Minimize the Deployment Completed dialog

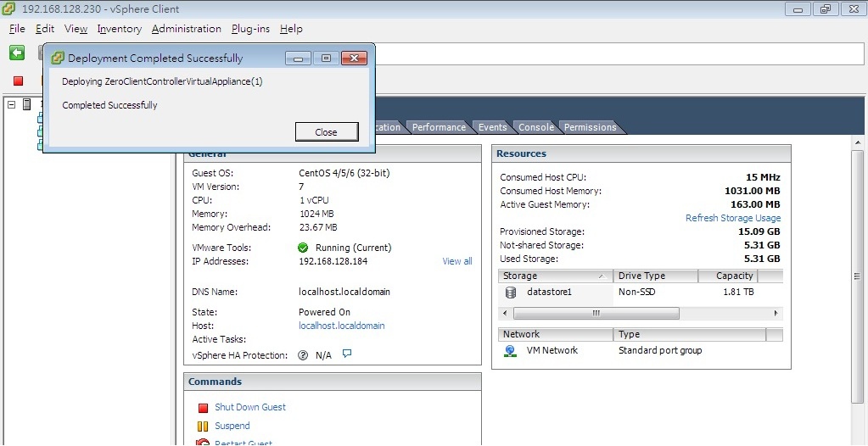click(299, 59)
